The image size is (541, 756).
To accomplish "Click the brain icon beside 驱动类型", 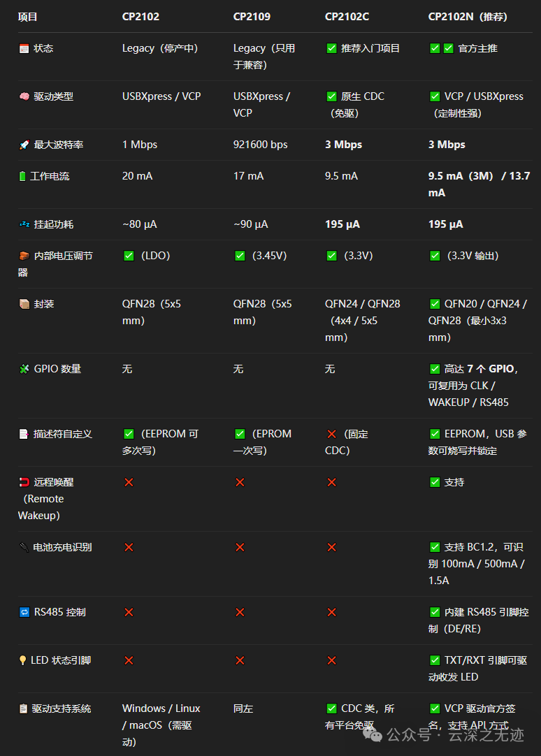I will (x=24, y=96).
